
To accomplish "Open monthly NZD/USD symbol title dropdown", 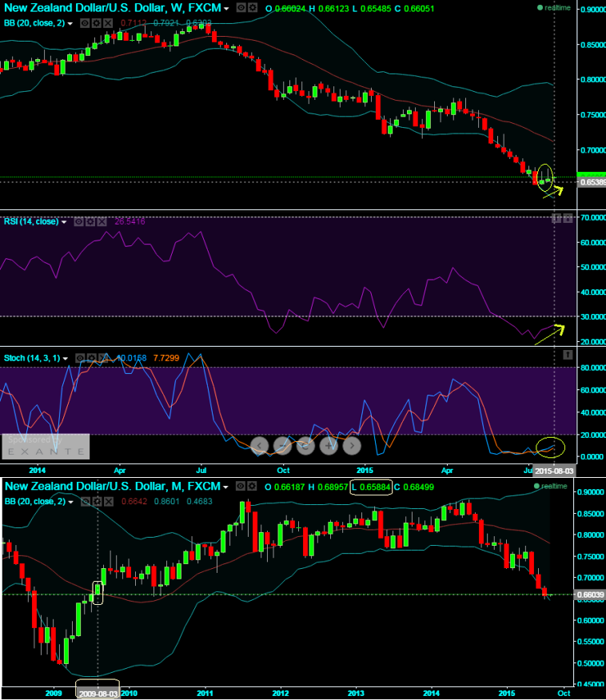I will coord(225,487).
